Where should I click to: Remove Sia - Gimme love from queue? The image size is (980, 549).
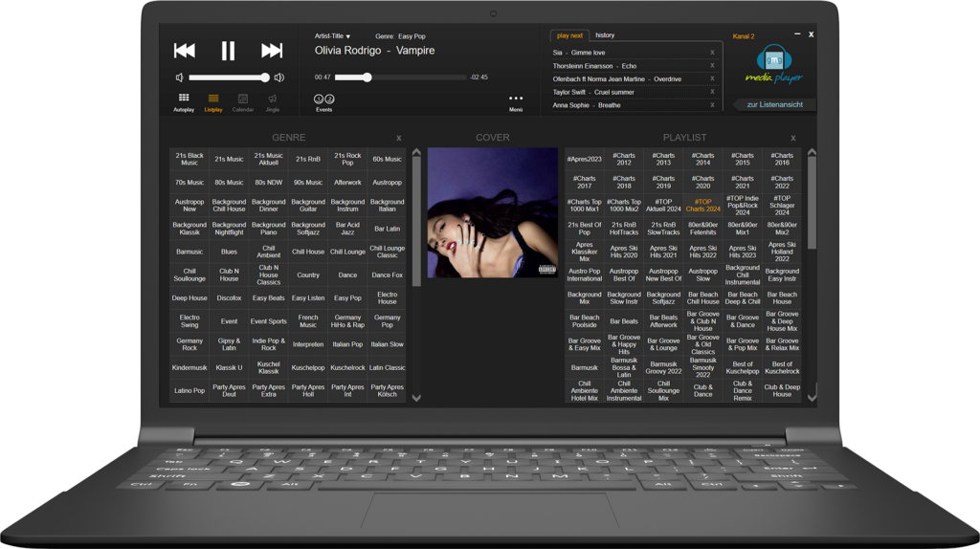[x=712, y=53]
